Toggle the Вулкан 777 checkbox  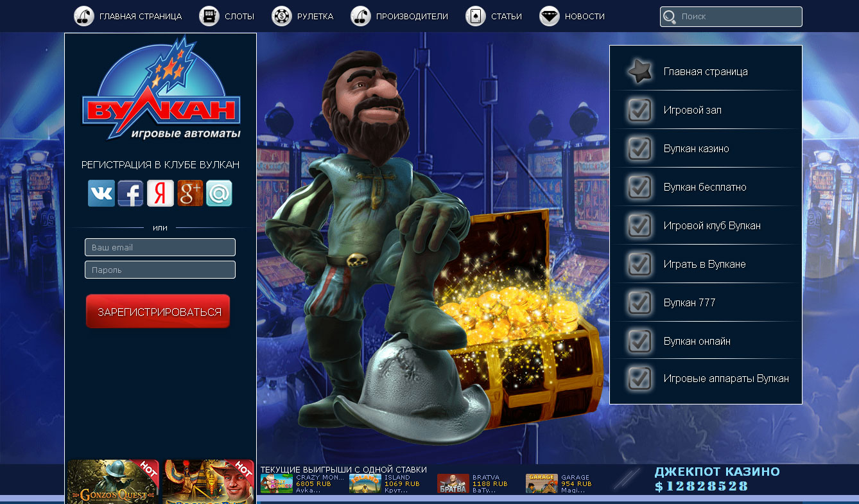[640, 302]
